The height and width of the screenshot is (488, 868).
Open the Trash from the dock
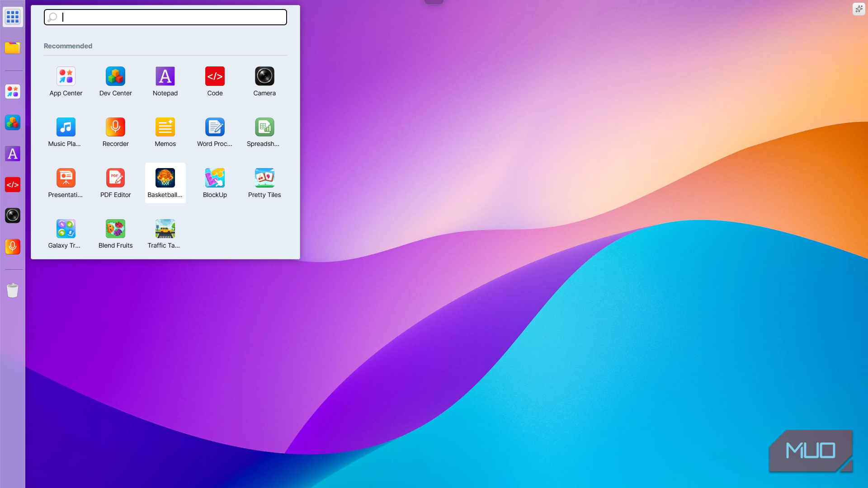click(13, 290)
